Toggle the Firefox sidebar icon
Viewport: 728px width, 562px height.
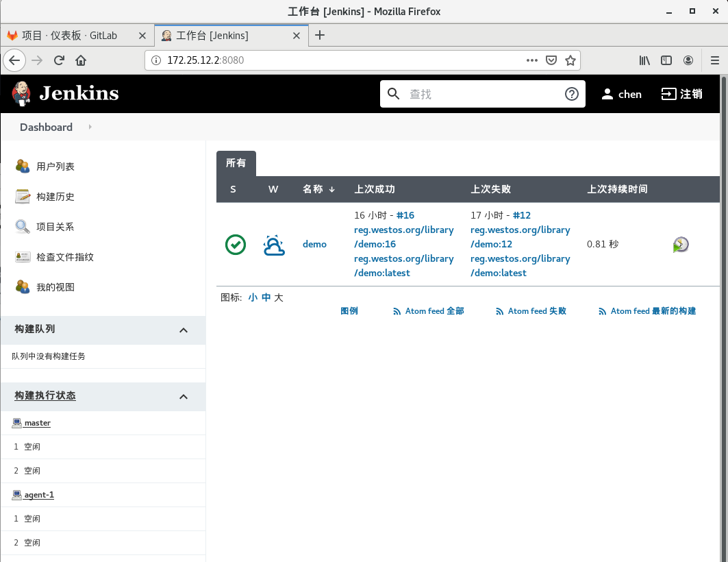coord(666,60)
